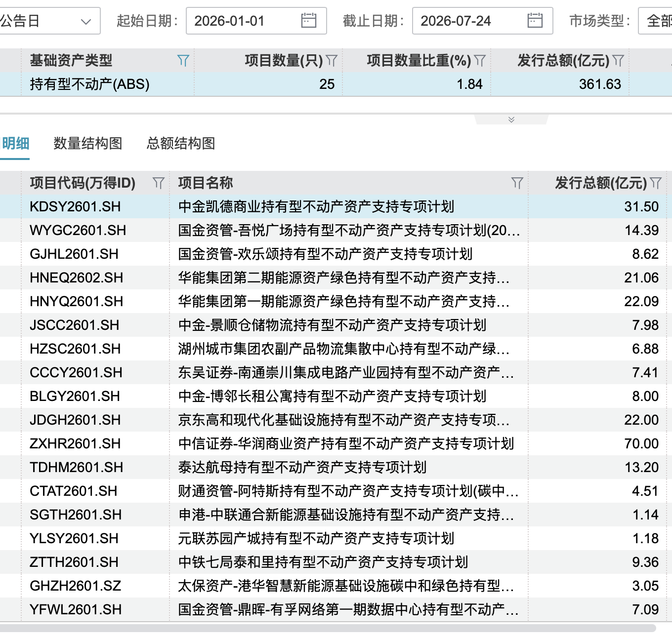This screenshot has height=638, width=672.
Task: Open the start date calendar picker icon
Action: pyautogui.click(x=309, y=21)
